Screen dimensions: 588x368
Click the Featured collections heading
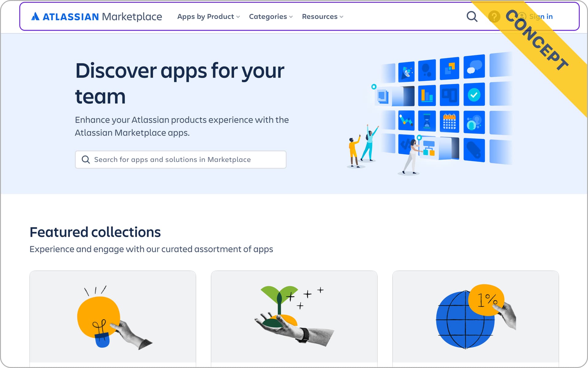(x=95, y=232)
